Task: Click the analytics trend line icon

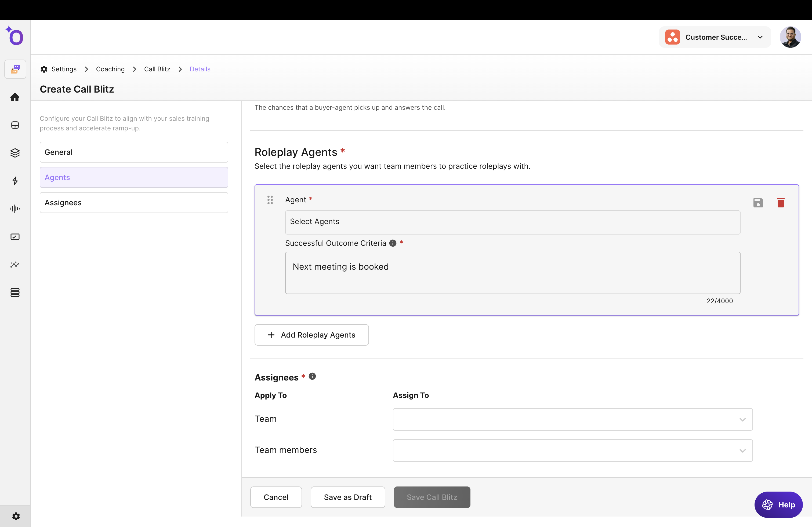Action: pos(15,265)
